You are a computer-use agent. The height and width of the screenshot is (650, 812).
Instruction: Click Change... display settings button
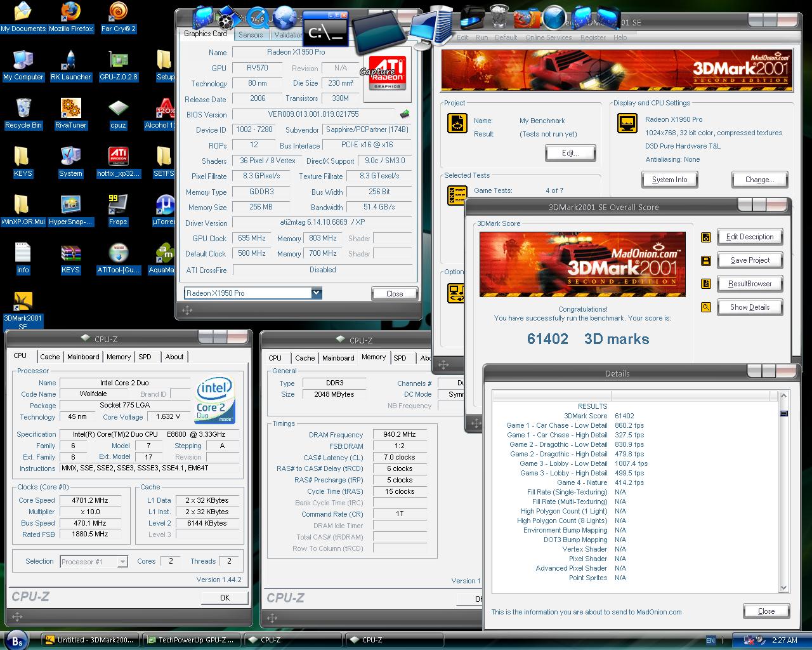click(x=759, y=180)
